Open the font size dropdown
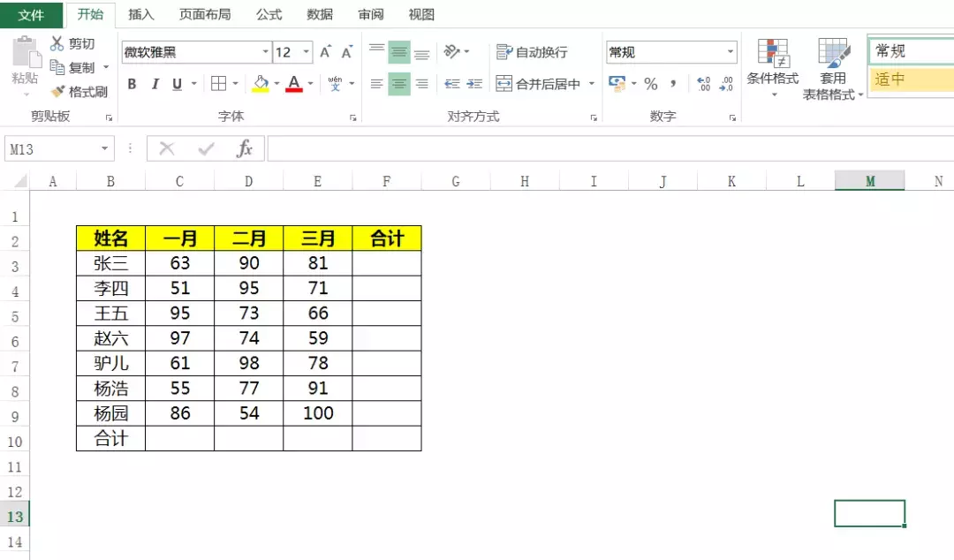Screen dimensions: 954x560 point(306,52)
